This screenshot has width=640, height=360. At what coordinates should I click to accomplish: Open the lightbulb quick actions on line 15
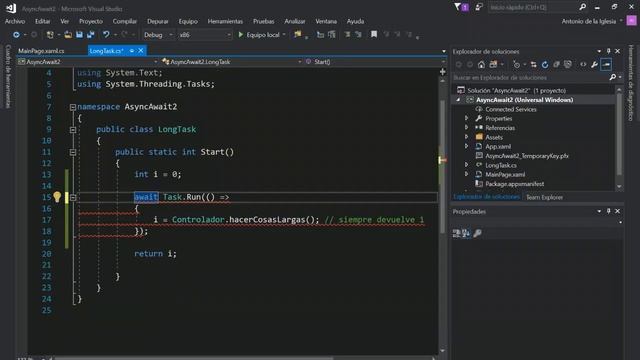(57, 197)
